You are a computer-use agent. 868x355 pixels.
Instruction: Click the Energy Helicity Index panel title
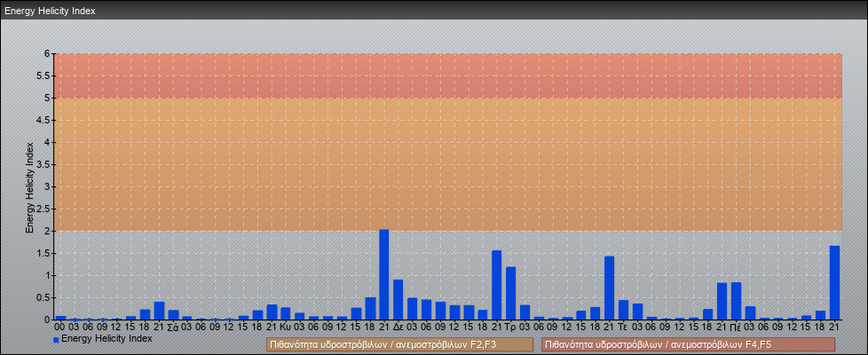50,11
